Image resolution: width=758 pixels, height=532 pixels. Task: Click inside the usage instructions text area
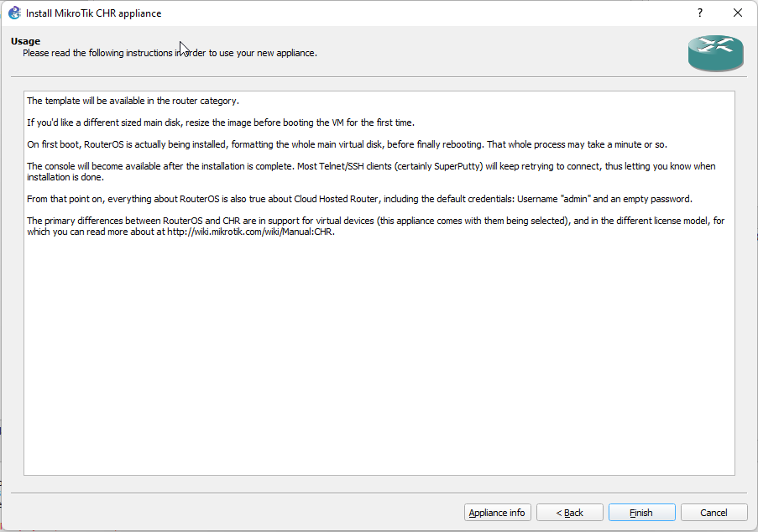378,336
